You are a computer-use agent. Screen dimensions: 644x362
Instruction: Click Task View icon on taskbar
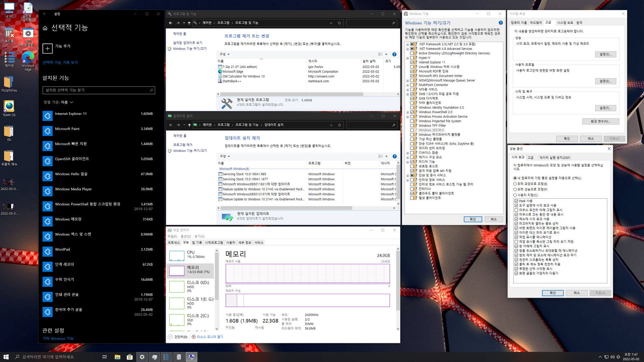[x=105, y=357]
